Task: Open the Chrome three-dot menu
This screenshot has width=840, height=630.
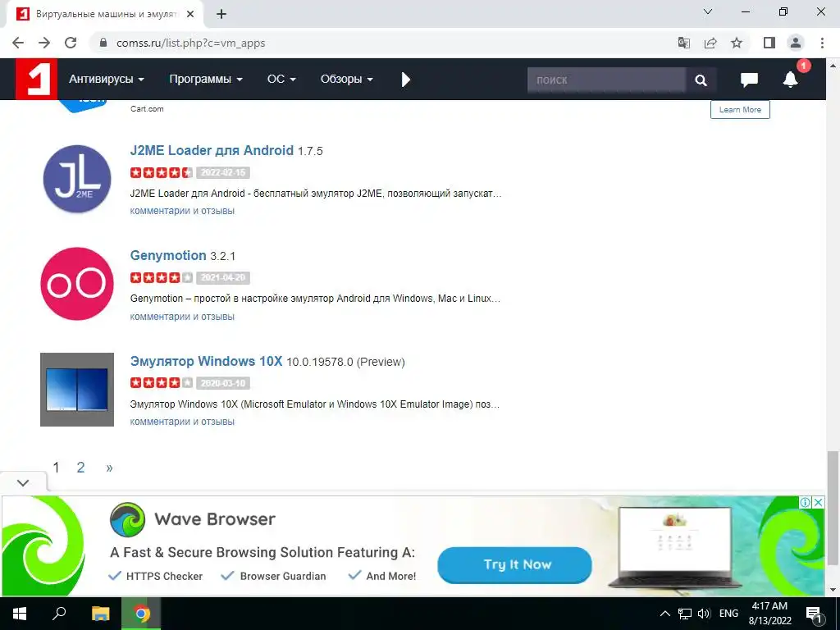Action: click(822, 43)
